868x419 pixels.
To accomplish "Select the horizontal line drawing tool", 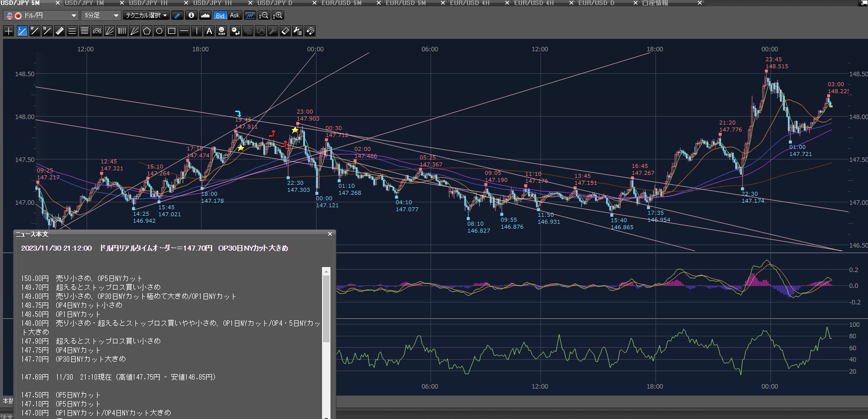I will tap(184, 31).
